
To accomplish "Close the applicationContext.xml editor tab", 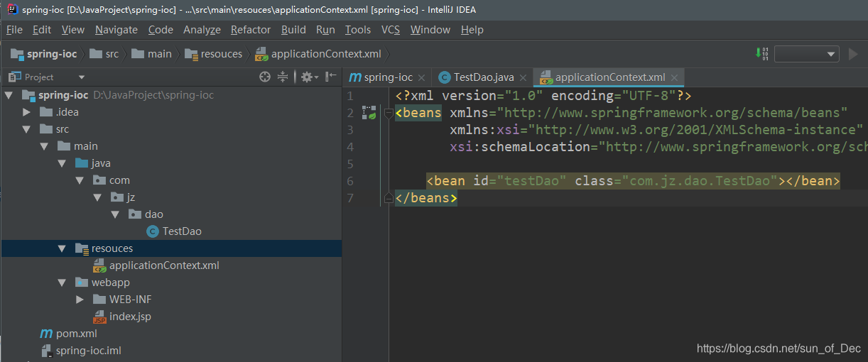I will pyautogui.click(x=674, y=78).
